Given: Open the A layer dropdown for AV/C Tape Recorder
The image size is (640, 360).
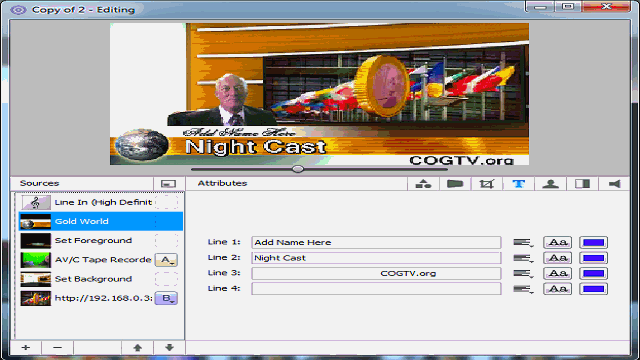Looking at the screenshot, I should click(x=167, y=260).
